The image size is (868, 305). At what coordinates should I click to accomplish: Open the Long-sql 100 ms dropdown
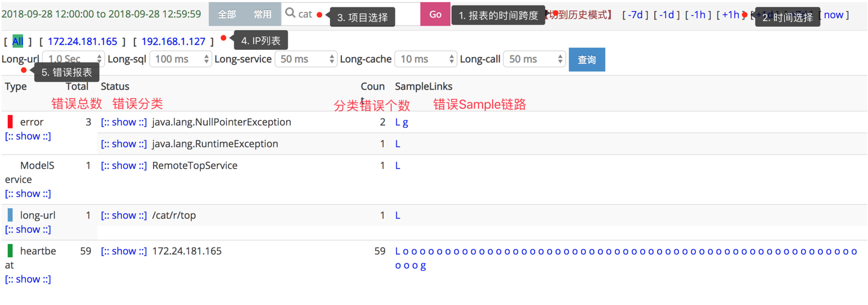coord(180,59)
